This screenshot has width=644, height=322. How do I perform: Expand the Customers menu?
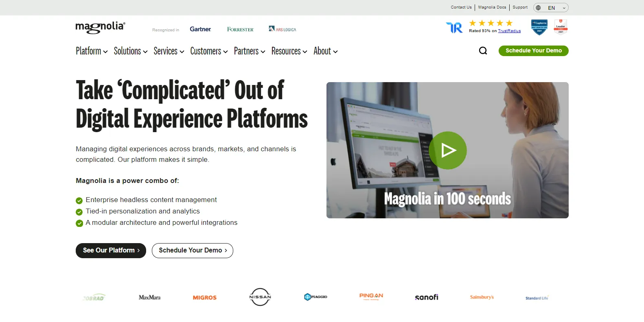(209, 51)
